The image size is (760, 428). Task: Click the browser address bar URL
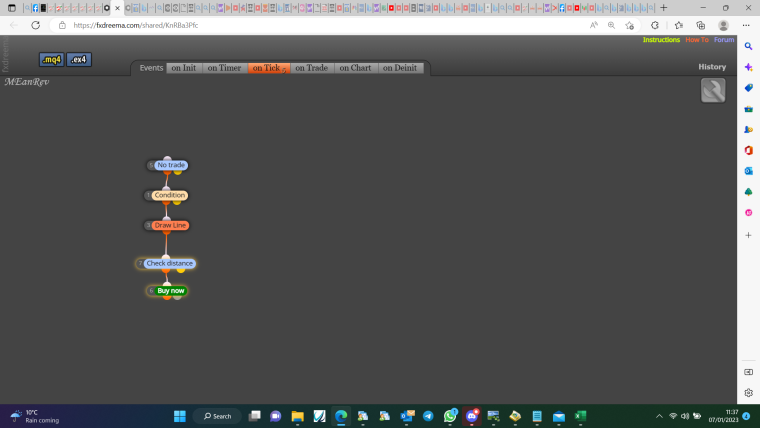point(136,25)
